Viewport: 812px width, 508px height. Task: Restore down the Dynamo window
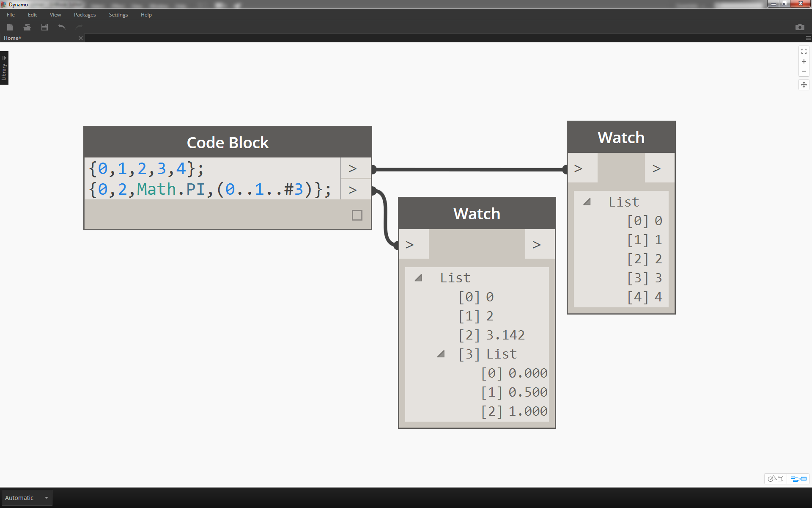point(784,4)
